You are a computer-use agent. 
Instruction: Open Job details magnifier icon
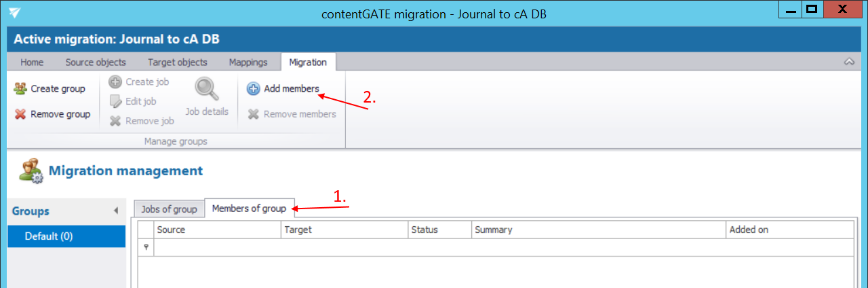[x=206, y=89]
